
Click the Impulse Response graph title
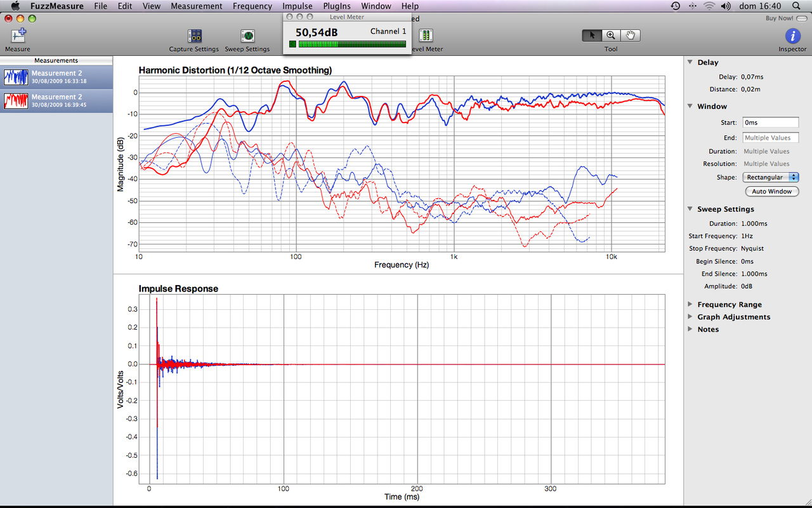178,288
